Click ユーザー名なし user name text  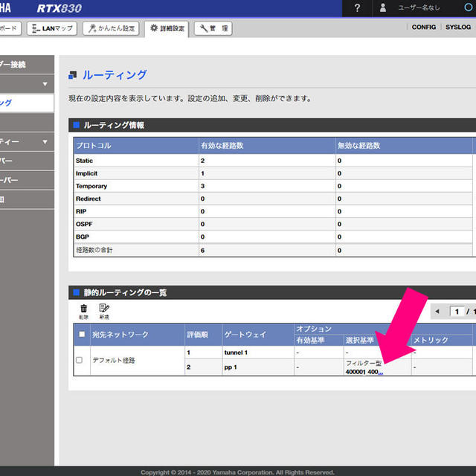point(419,8)
